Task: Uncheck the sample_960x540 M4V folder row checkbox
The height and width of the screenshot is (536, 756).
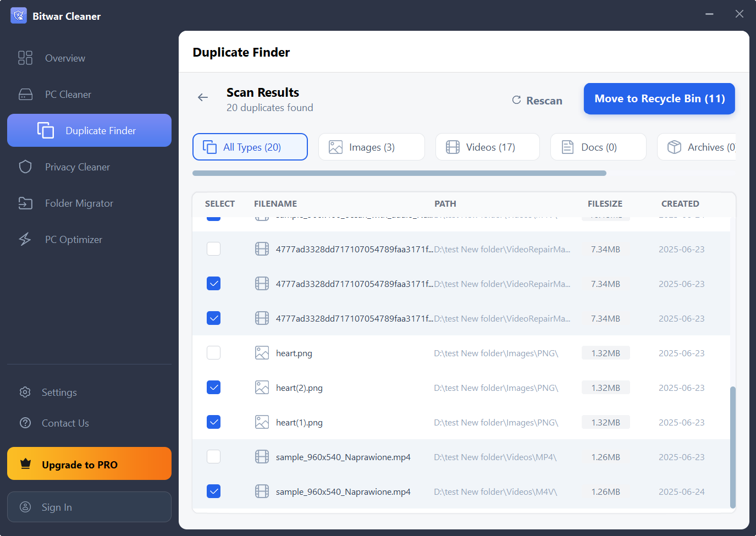Action: tap(214, 491)
